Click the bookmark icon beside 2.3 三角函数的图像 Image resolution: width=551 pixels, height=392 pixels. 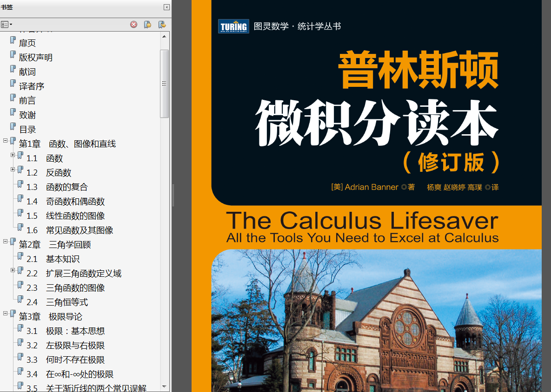point(21,285)
